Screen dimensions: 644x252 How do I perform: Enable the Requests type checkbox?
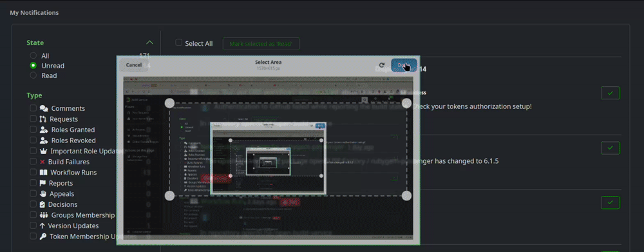(33, 119)
